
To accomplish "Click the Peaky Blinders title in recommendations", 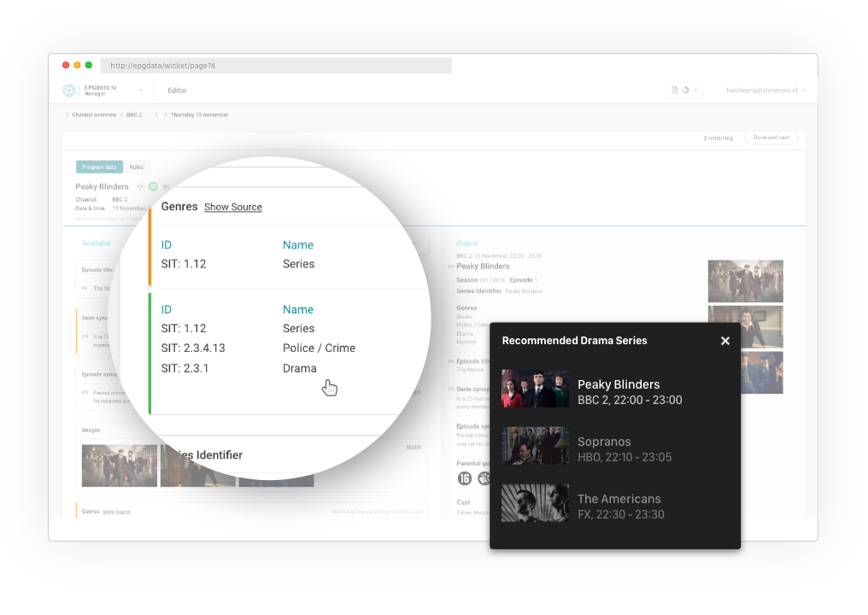I will (619, 384).
